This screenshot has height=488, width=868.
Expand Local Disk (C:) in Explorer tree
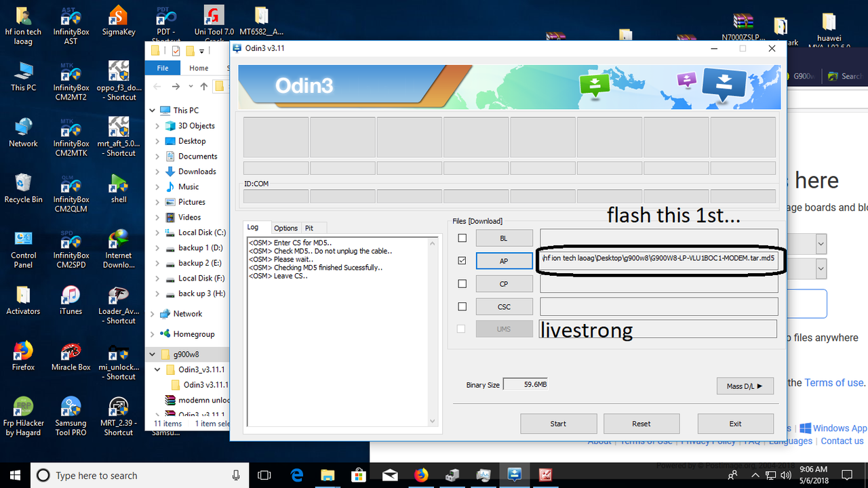pos(157,232)
